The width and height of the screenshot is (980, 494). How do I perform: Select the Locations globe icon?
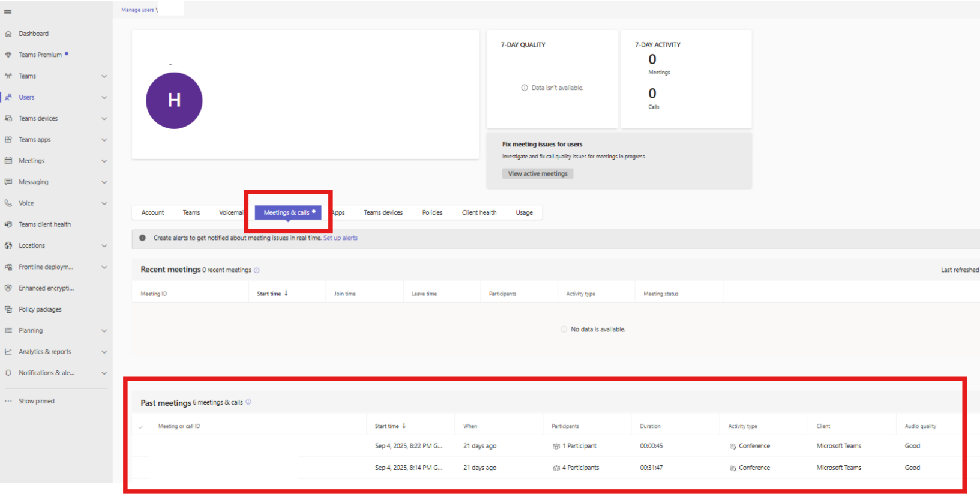pos(8,245)
